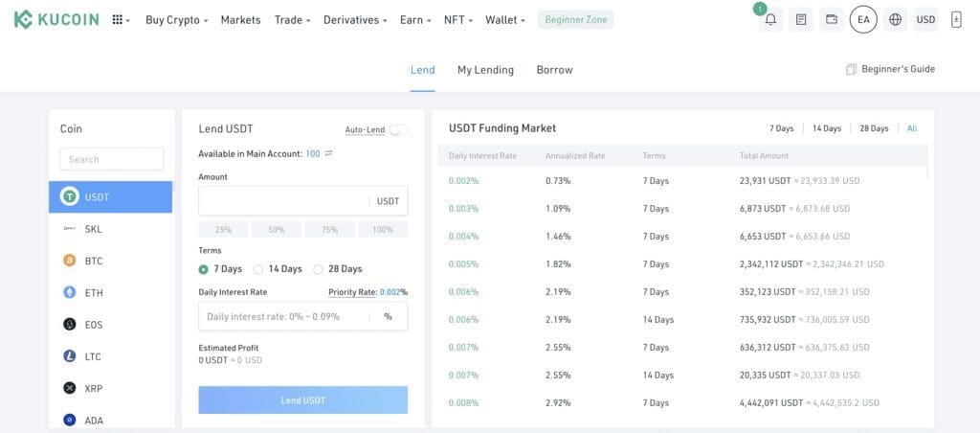Screen dimensions: 980x433
Task: Click the 0.004% daily rate row
Action: point(683,236)
